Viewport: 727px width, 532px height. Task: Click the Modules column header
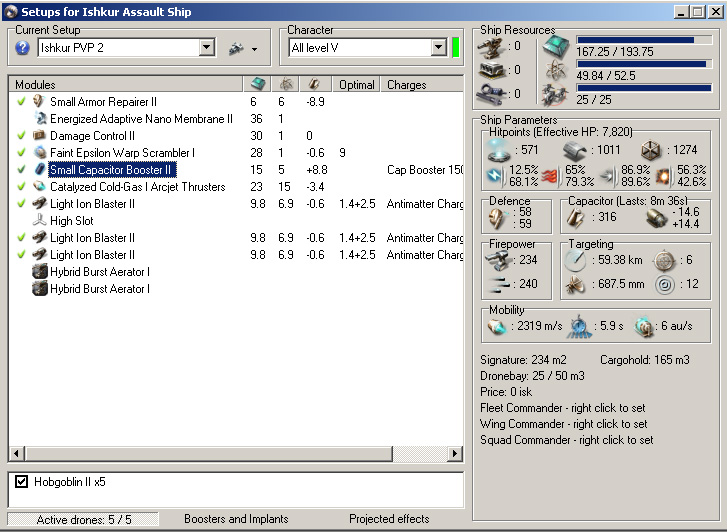point(126,84)
